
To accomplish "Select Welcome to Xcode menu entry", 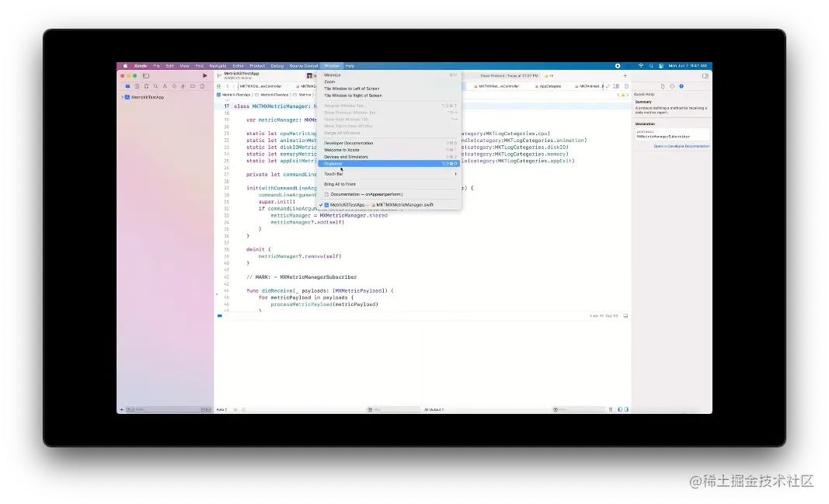I will tap(388, 150).
